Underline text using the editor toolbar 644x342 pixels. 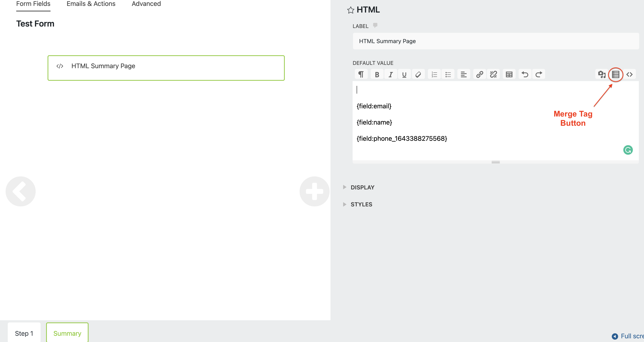tap(404, 74)
